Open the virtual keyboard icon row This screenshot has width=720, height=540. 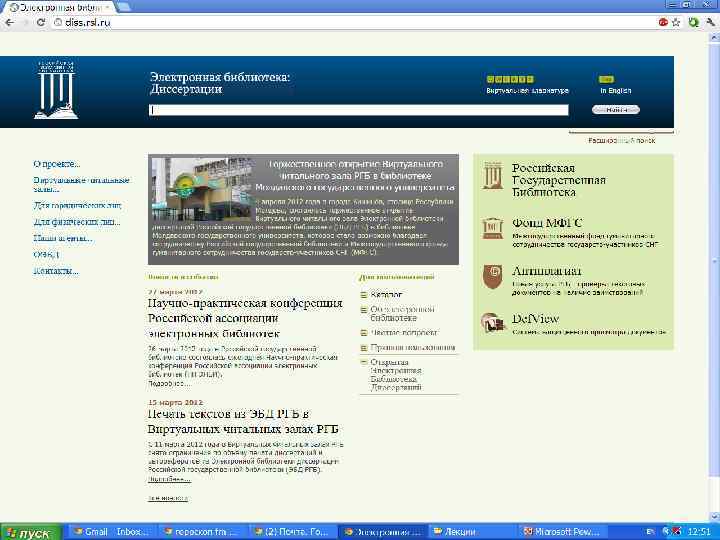(510, 79)
